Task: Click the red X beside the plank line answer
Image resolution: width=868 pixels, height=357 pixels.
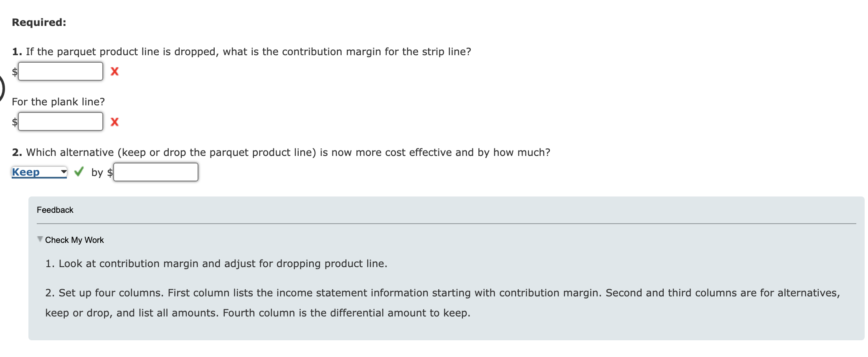Action: tap(114, 122)
